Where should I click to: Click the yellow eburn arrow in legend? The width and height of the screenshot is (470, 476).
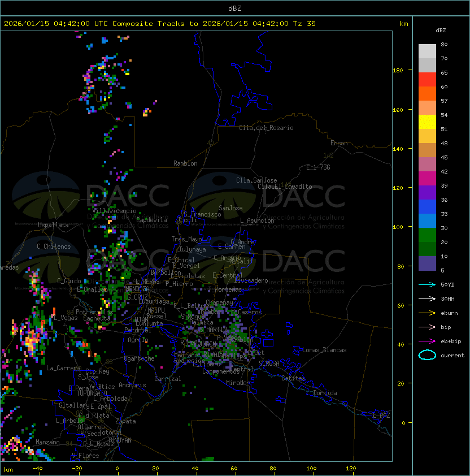[427, 313]
